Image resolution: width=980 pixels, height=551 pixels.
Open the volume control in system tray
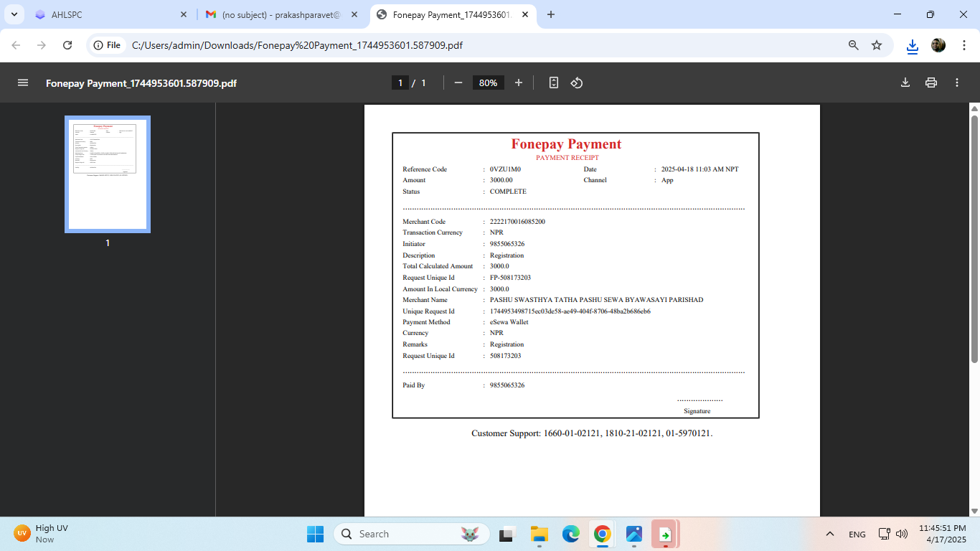pyautogui.click(x=902, y=534)
